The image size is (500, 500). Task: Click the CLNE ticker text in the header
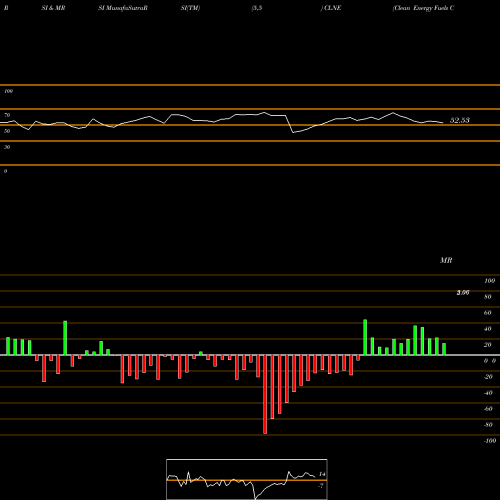(x=332, y=8)
